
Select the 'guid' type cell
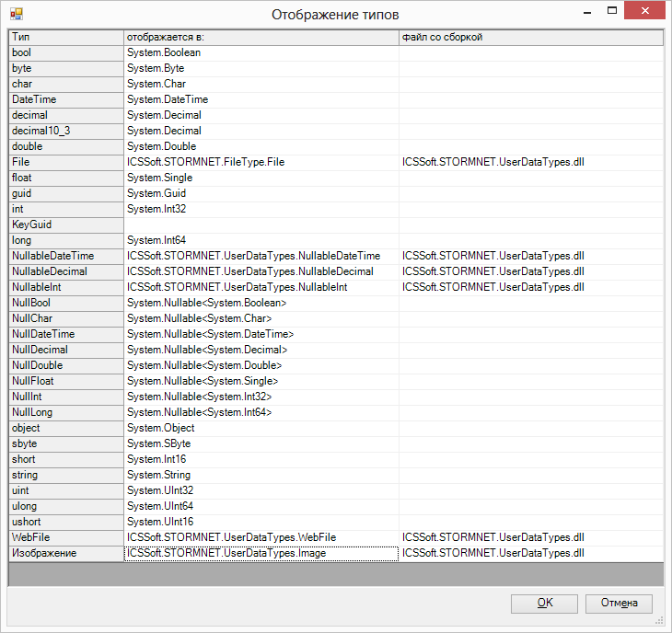pyautogui.click(x=66, y=193)
